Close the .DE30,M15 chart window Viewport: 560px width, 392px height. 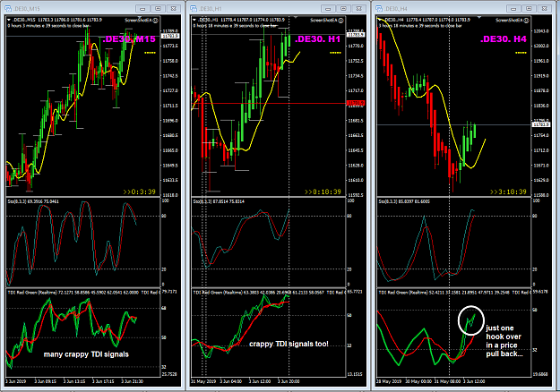174,9
